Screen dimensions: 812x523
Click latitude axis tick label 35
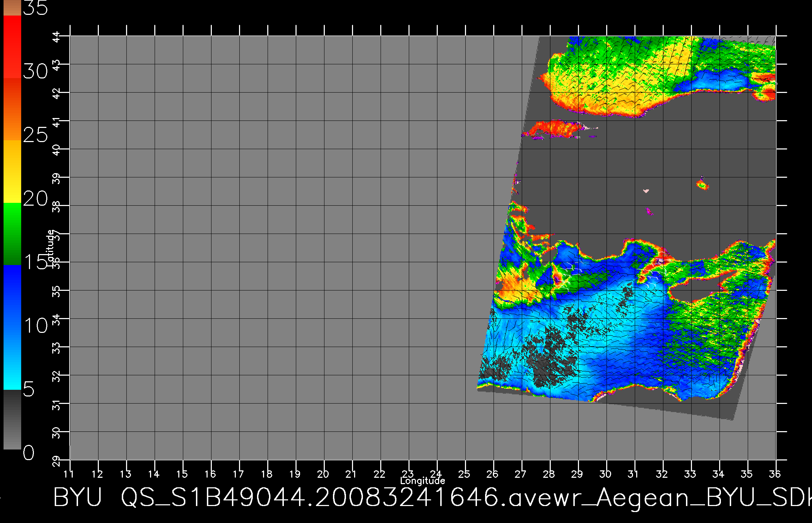tap(57, 292)
